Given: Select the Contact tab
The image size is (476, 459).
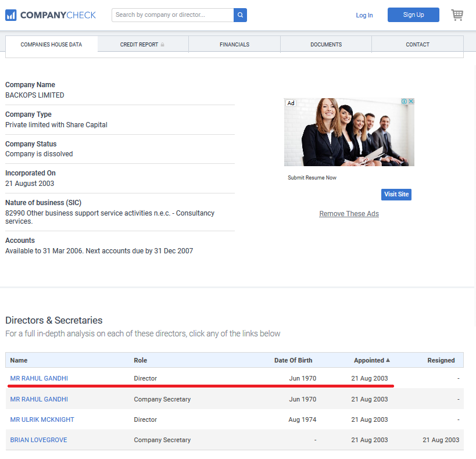Looking at the screenshot, I should (417, 45).
